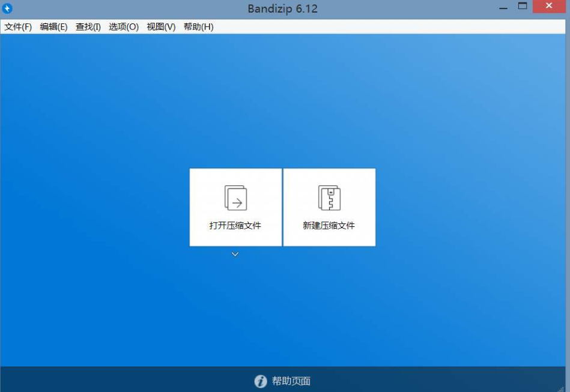Click the resize grip in bottom corner
Screen dimensions: 570x392
tap(562, 388)
